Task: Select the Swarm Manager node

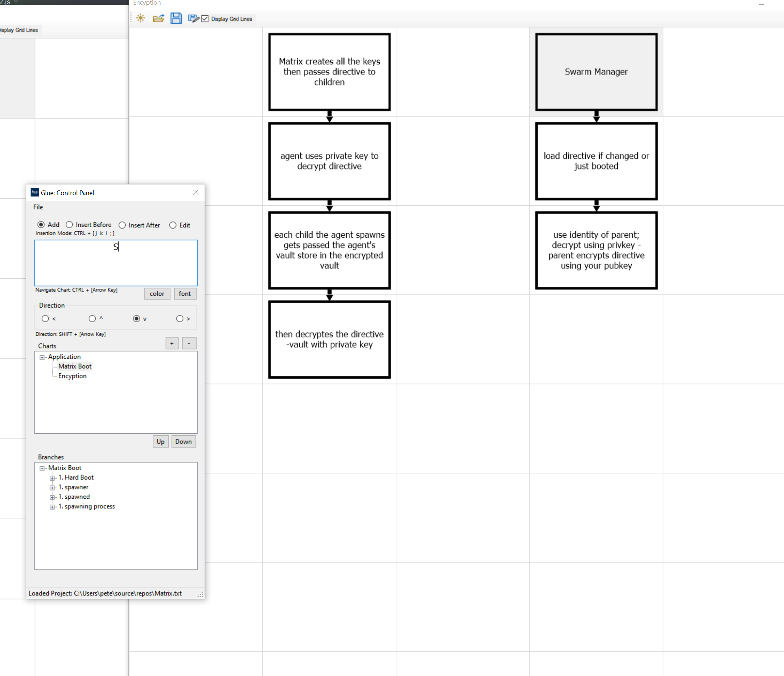Action: coord(596,72)
